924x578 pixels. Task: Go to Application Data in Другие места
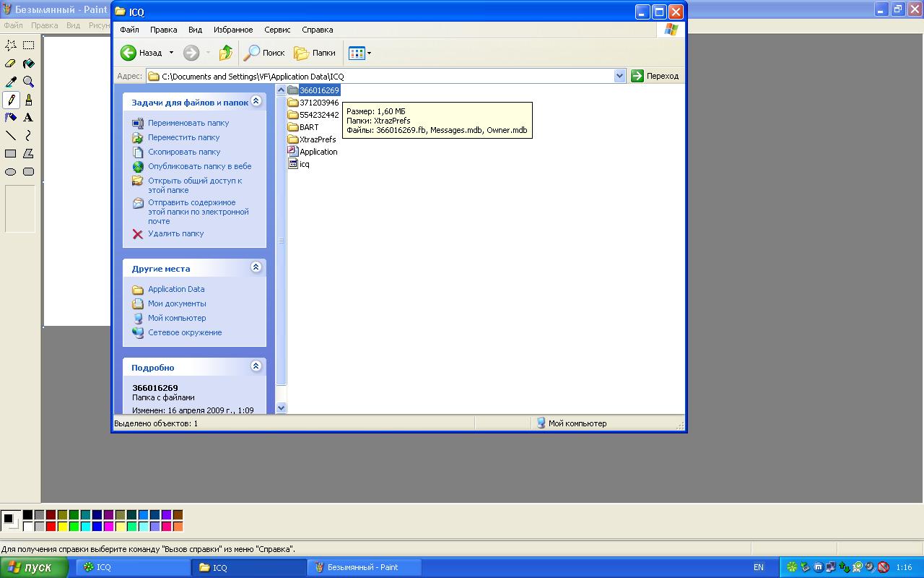tap(176, 289)
